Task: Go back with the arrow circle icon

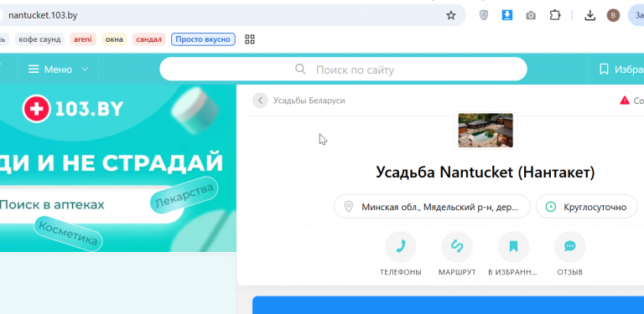Action: pyautogui.click(x=260, y=100)
